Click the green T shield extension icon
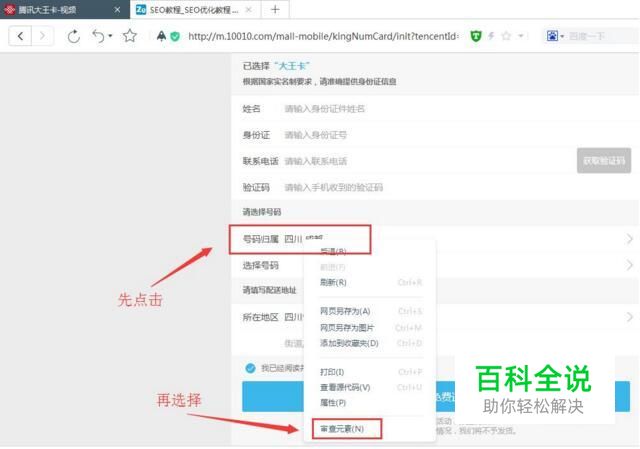 click(476, 36)
